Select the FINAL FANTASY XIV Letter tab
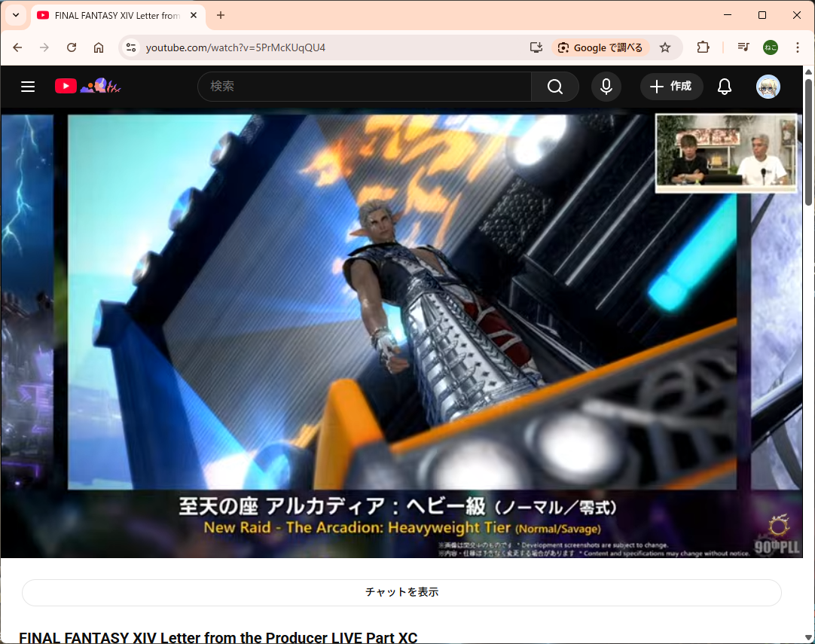 pyautogui.click(x=113, y=15)
